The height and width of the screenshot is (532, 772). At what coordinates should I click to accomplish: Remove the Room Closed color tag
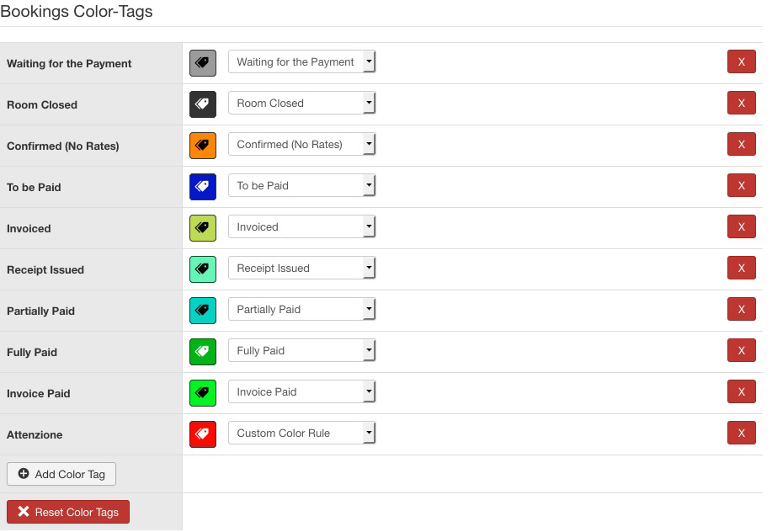(x=741, y=104)
